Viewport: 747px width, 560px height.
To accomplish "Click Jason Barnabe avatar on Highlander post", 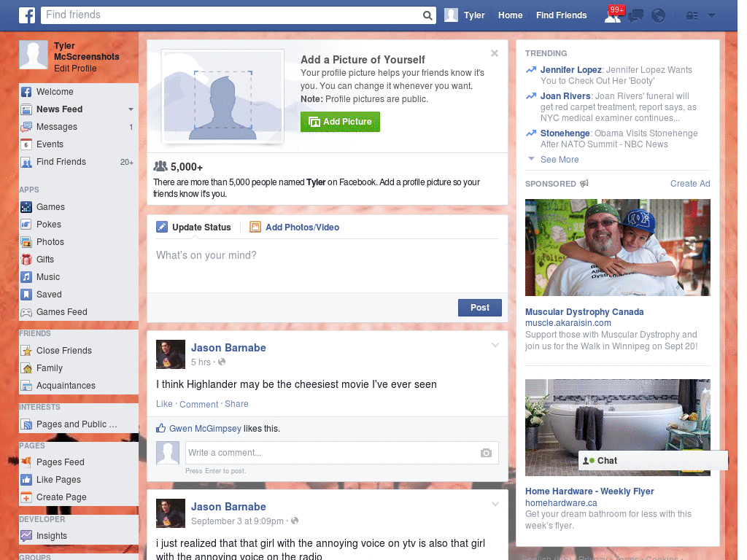I will click(x=171, y=354).
